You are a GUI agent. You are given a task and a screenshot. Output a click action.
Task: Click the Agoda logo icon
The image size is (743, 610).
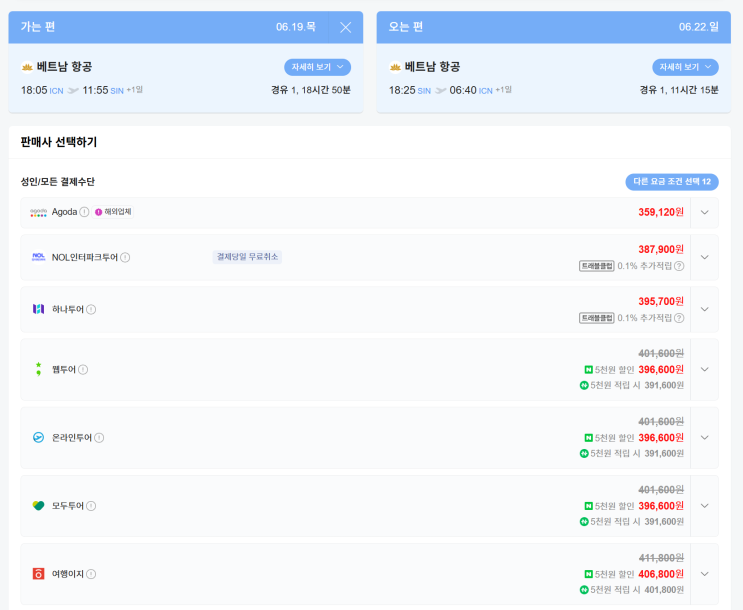(x=38, y=212)
